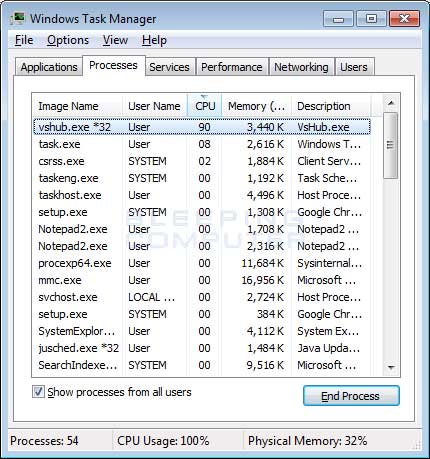
Task: Click the Sysinternal... description cell
Action: [x=329, y=263]
